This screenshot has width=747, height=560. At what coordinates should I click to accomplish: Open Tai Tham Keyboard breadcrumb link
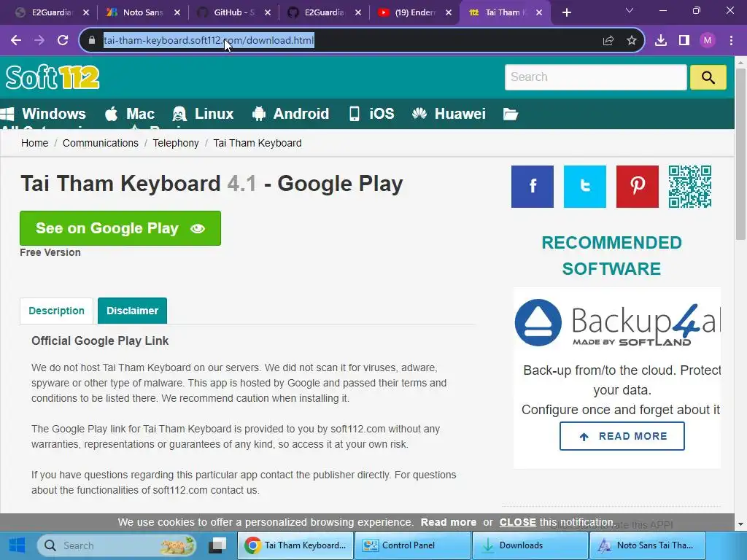(x=258, y=143)
